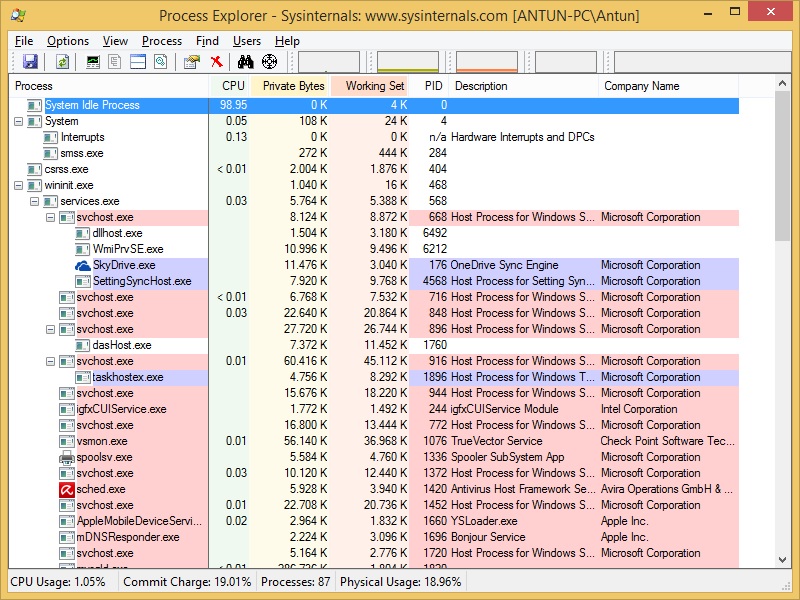Select the Find Window's Process crosshair tool
Screen dimensions: 800x600
pos(269,61)
